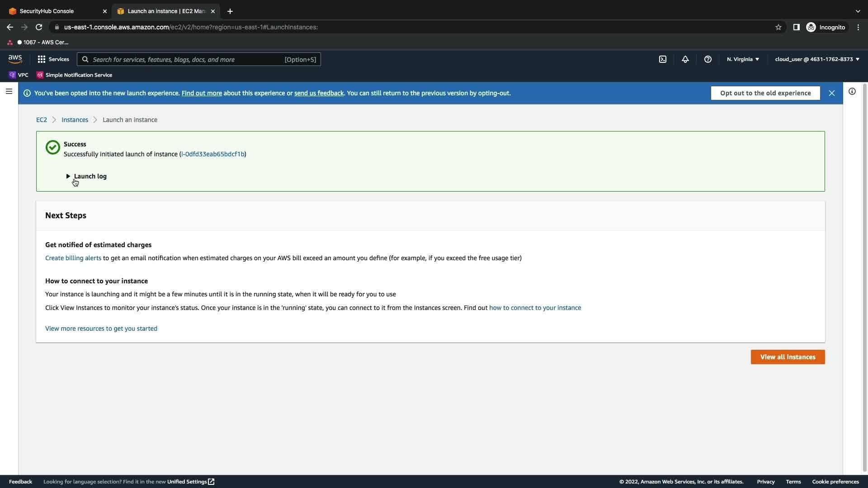
Task: Click the AWS logo home icon
Action: (x=15, y=59)
